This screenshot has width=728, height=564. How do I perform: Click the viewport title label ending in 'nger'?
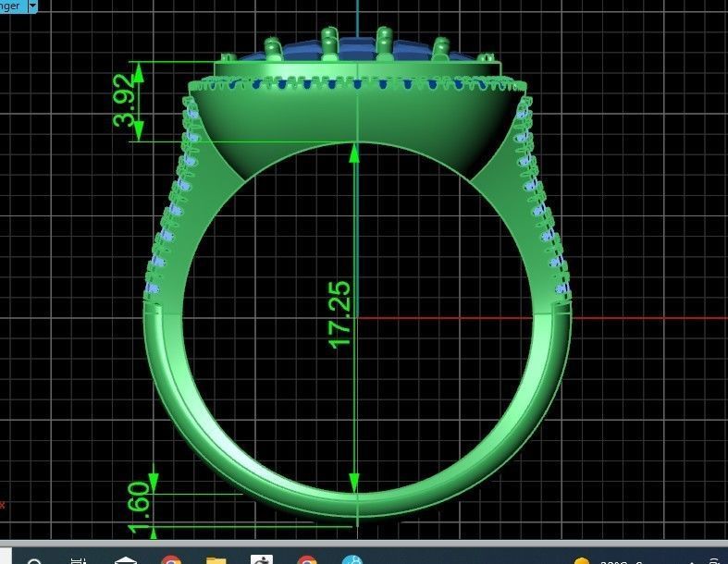10,6
